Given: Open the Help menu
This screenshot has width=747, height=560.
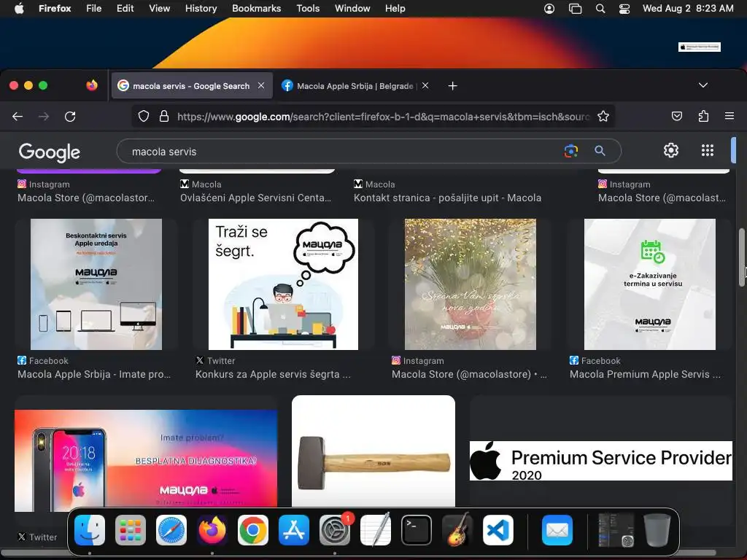Looking at the screenshot, I should pyautogui.click(x=395, y=8).
